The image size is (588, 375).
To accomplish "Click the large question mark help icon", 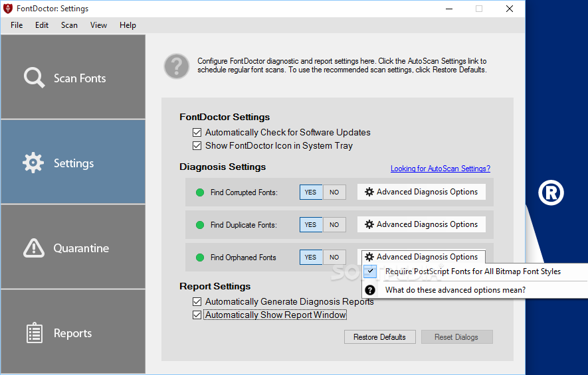I will [x=177, y=66].
